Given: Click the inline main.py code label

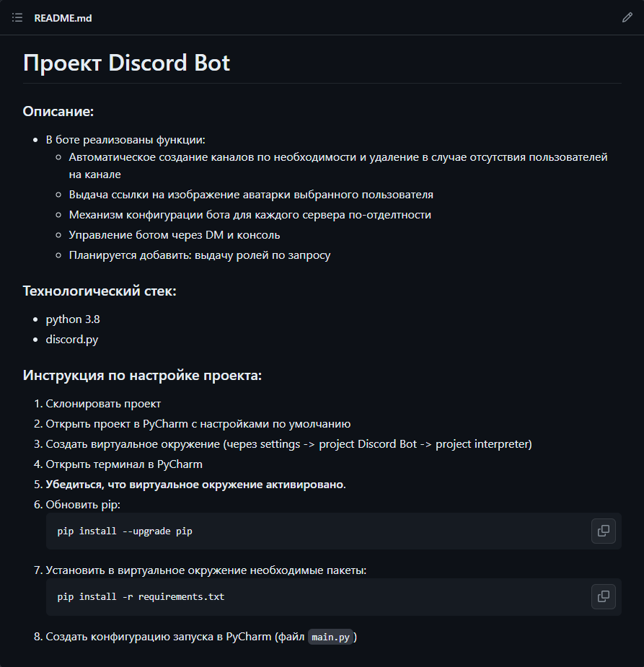Looking at the screenshot, I should coord(331,637).
